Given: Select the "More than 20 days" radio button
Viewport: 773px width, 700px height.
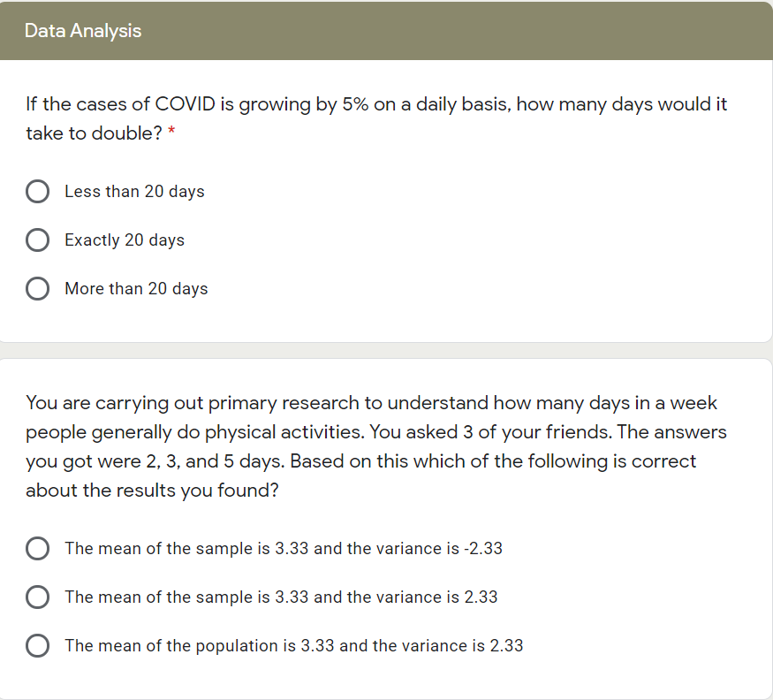Looking at the screenshot, I should pyautogui.click(x=38, y=288).
